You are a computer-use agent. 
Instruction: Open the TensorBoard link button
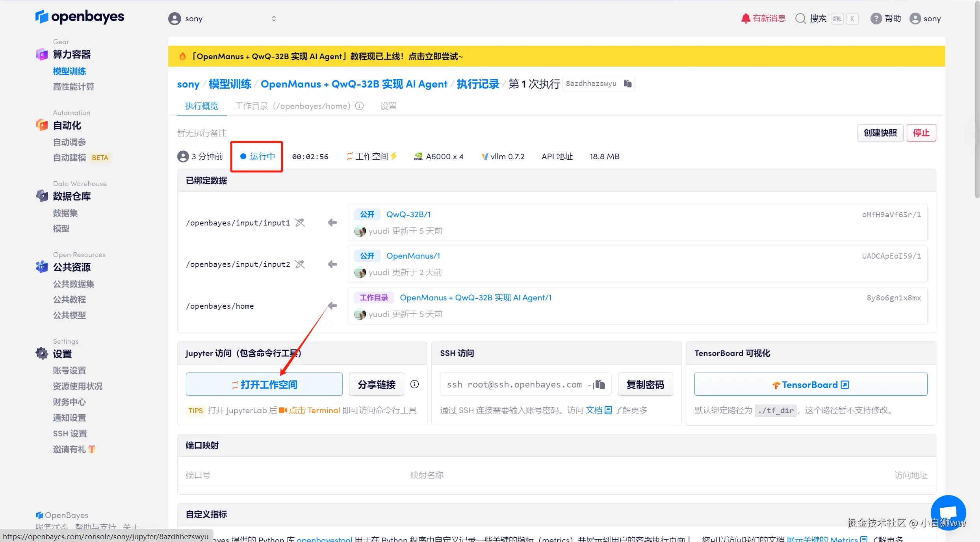[810, 384]
